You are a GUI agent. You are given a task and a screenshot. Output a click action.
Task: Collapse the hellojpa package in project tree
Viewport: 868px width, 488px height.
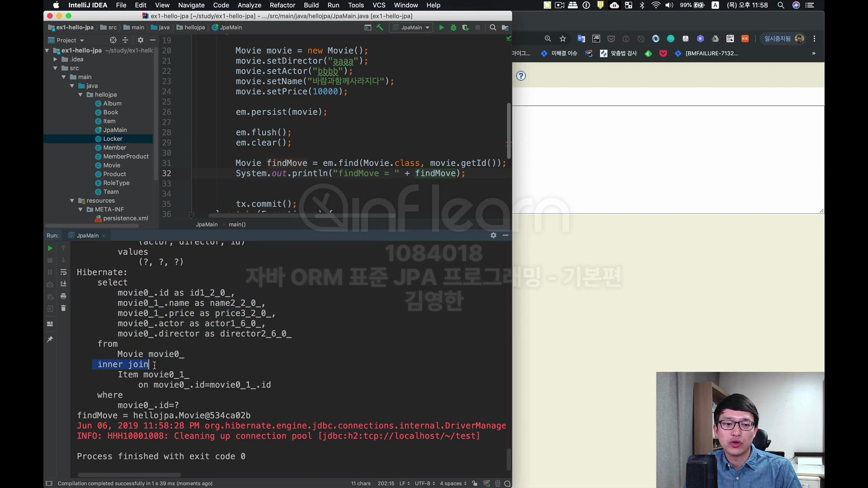(80, 95)
